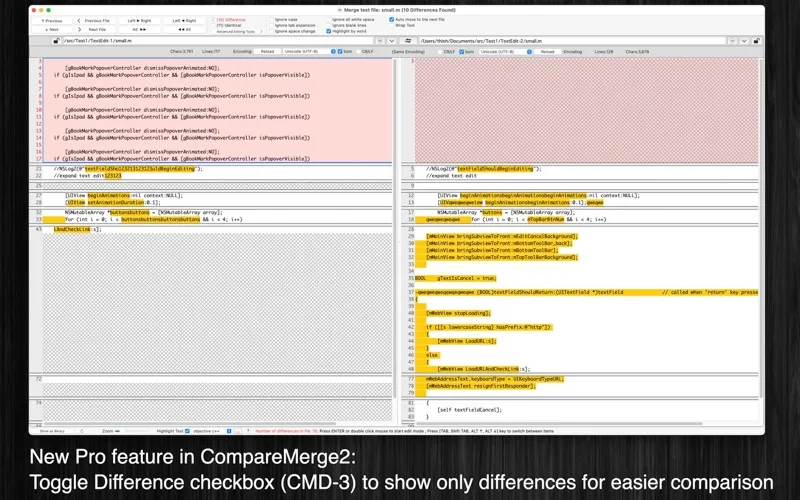The height and width of the screenshot is (500, 800).
Task: Click the left file path field
Action: (219, 41)
